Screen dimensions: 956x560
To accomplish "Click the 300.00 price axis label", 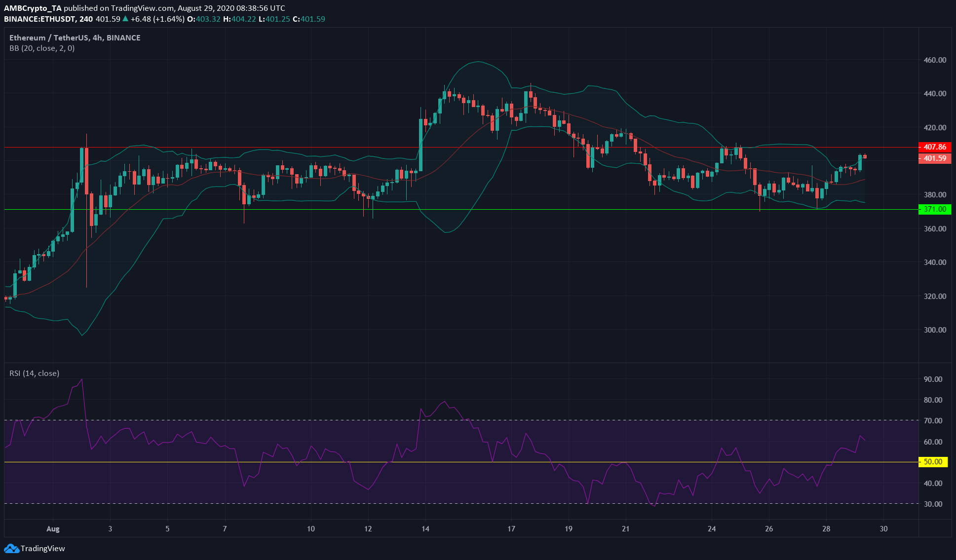I will pos(935,330).
